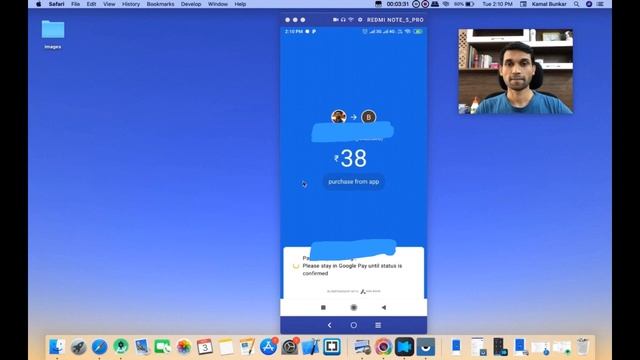Open Notes from the Dock

click(226, 347)
